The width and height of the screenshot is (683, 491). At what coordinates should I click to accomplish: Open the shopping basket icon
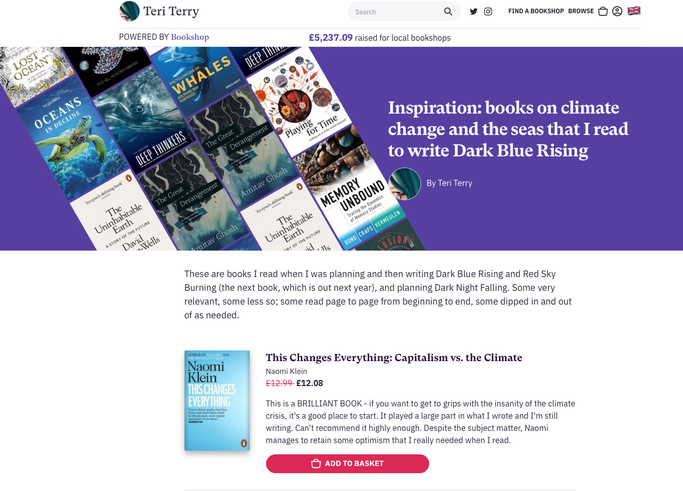click(603, 11)
